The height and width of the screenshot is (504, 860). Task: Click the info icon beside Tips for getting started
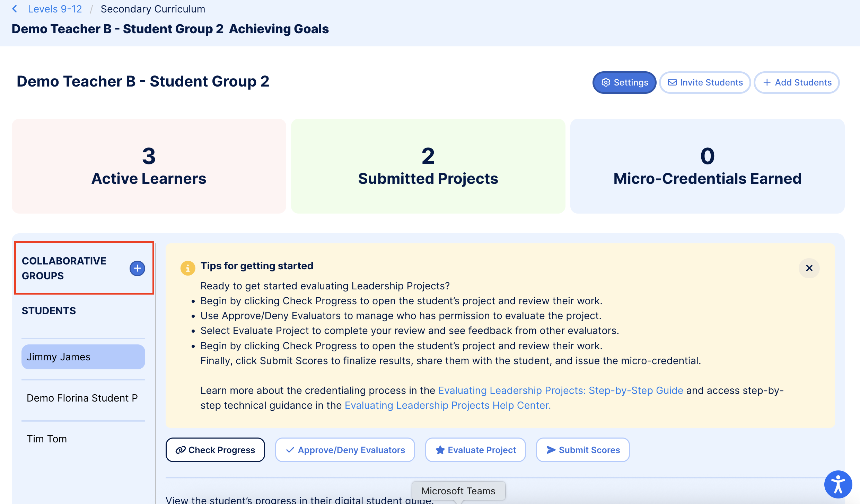coord(188,268)
